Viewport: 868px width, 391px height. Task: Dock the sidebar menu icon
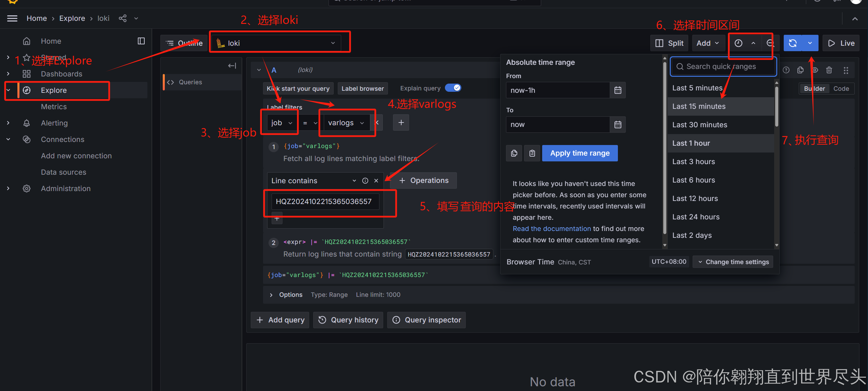click(x=141, y=41)
